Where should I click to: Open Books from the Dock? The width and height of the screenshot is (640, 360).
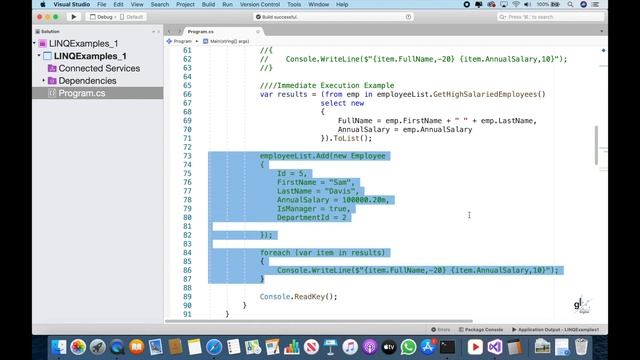pos(137,347)
